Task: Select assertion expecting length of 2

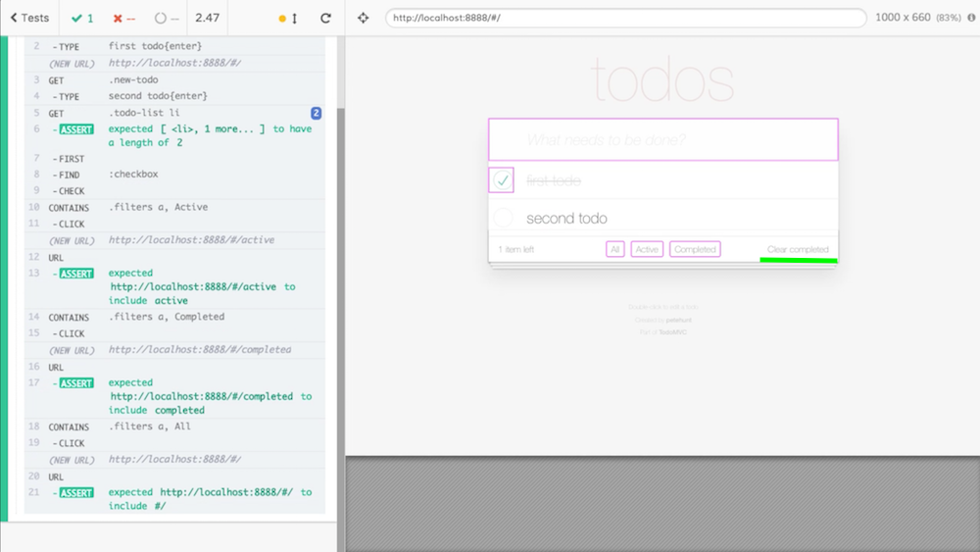Action: pyautogui.click(x=174, y=135)
